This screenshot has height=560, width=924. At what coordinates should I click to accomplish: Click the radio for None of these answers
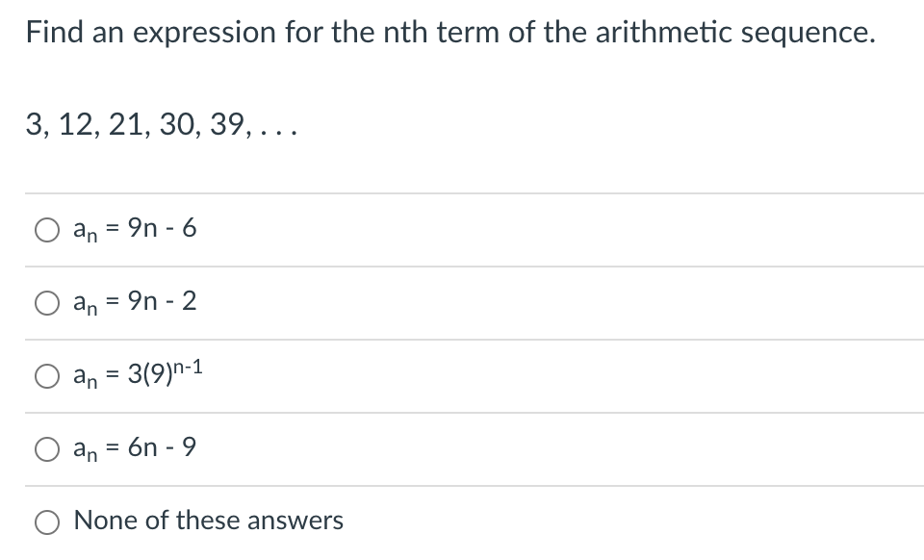[x=46, y=521]
